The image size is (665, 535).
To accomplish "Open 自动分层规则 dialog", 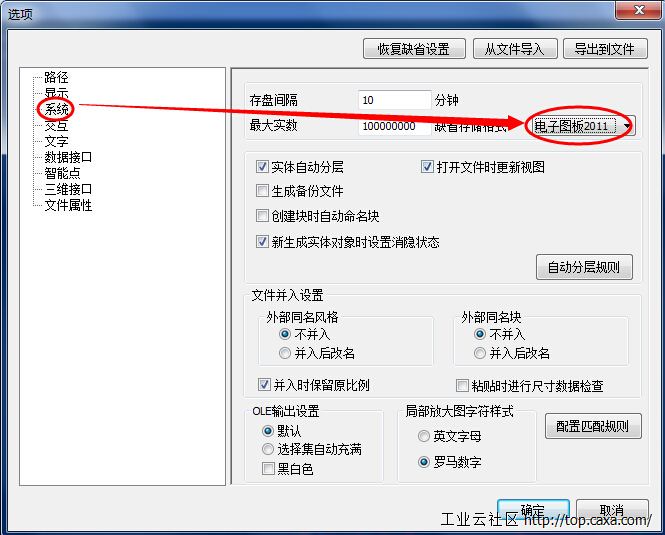I will coord(584,267).
